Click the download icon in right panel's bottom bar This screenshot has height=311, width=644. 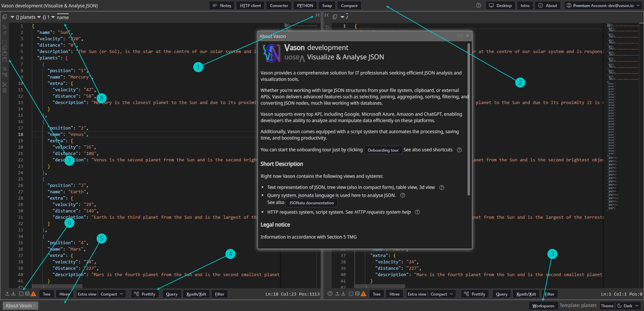coord(343,294)
